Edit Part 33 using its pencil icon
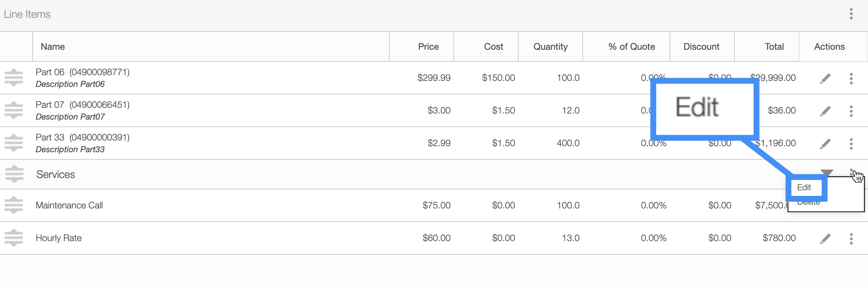Viewport: 868px width, 287px height. (x=826, y=143)
